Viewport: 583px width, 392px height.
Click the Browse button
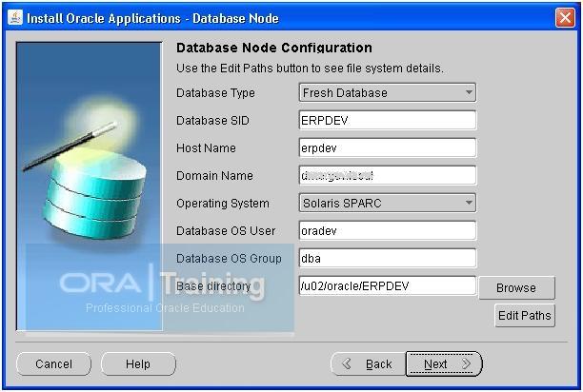click(x=517, y=287)
